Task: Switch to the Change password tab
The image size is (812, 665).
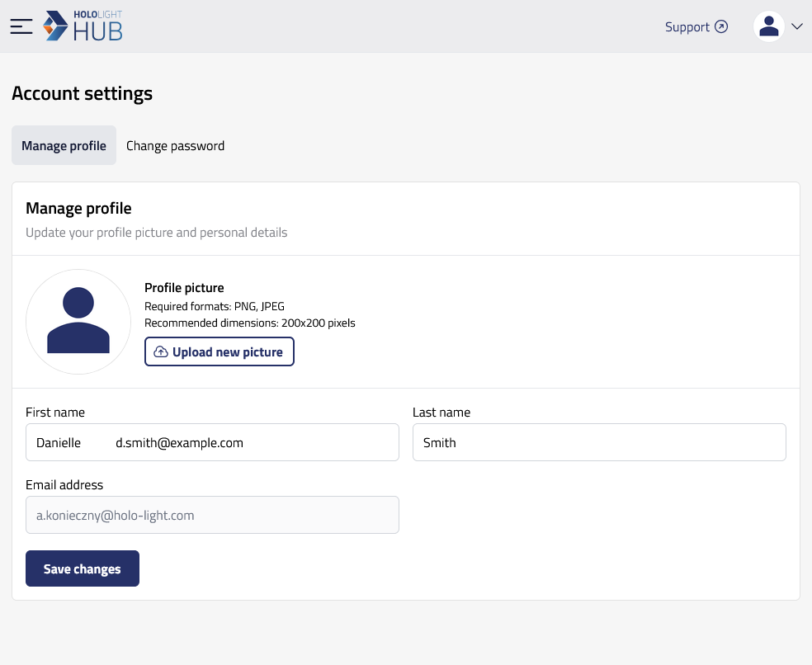Action: (x=176, y=145)
